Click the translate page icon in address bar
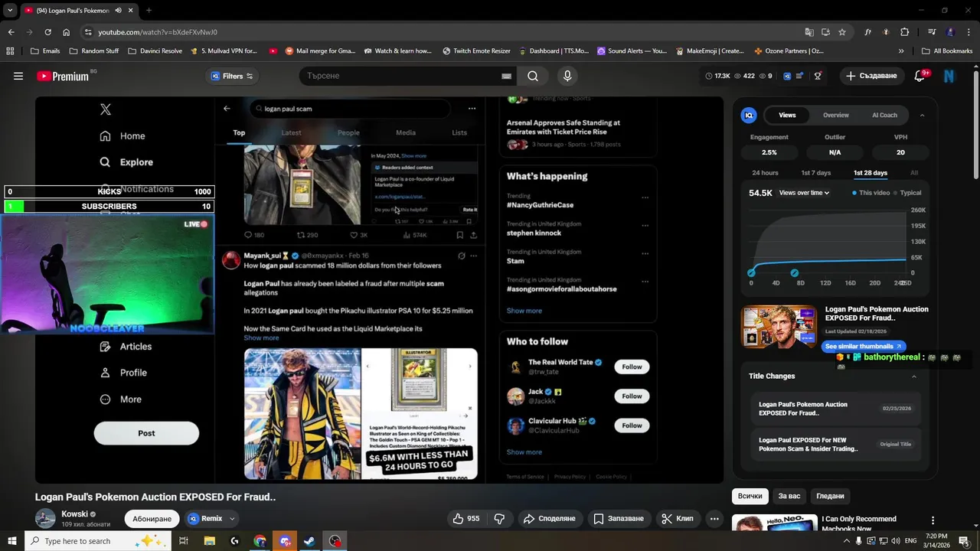The image size is (980, 551). (809, 32)
